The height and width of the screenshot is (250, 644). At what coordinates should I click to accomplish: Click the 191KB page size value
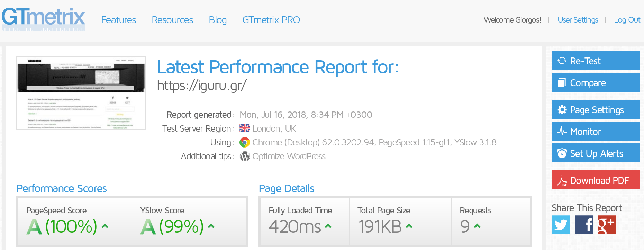click(380, 227)
